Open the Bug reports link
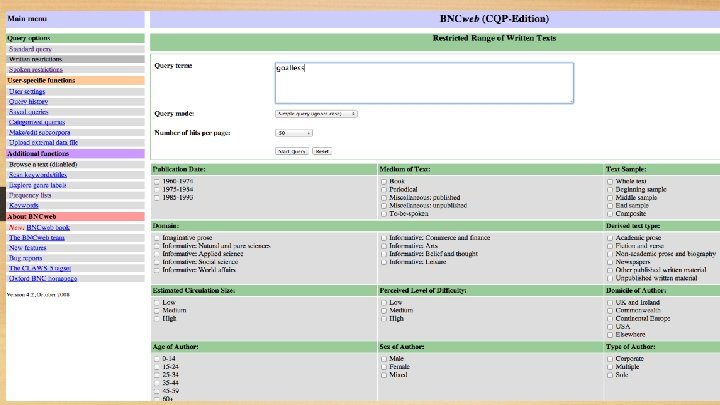This screenshot has width=720, height=405. coord(26,258)
